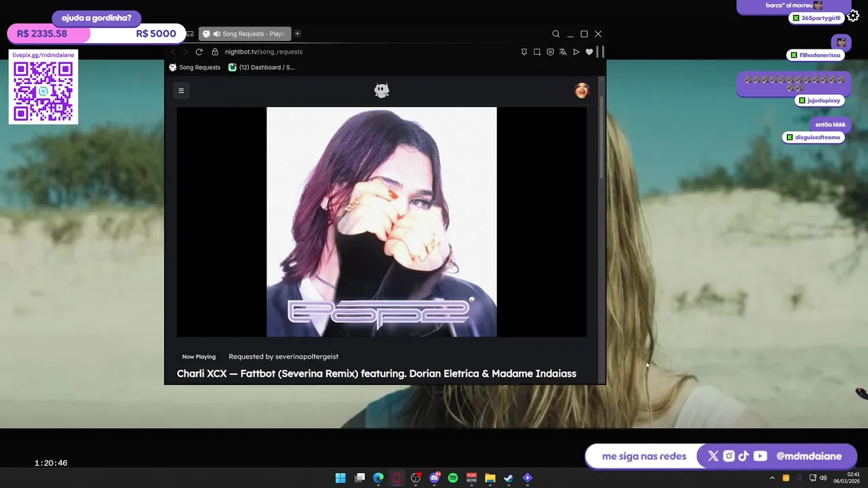868x488 pixels.
Task: Click the Now Playing label
Action: [x=199, y=357]
